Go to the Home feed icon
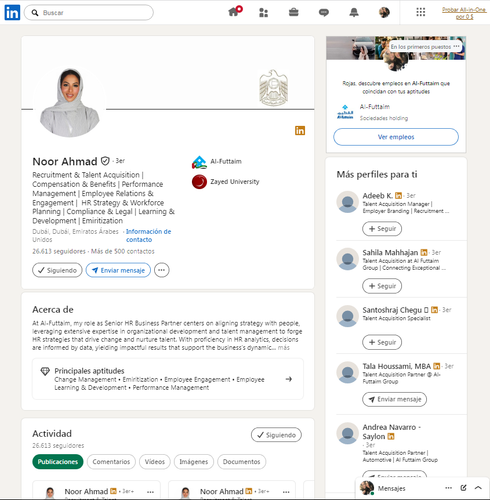Viewport: 490px width, 500px height. pyautogui.click(x=234, y=12)
